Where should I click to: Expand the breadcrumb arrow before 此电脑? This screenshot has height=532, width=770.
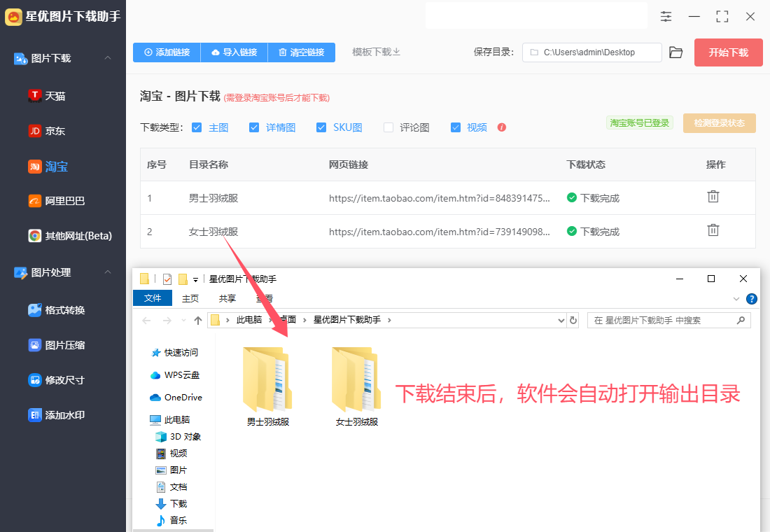pyautogui.click(x=228, y=321)
